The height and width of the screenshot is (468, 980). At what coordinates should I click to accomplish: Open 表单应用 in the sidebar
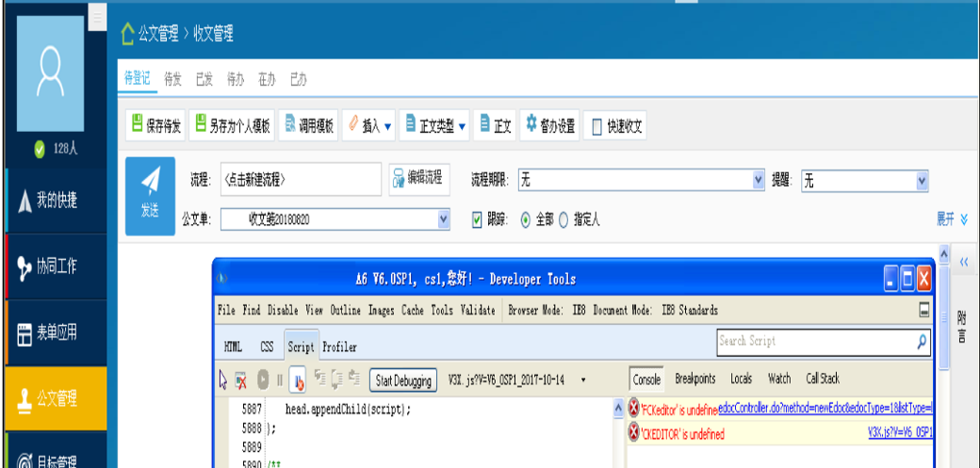tap(55, 333)
